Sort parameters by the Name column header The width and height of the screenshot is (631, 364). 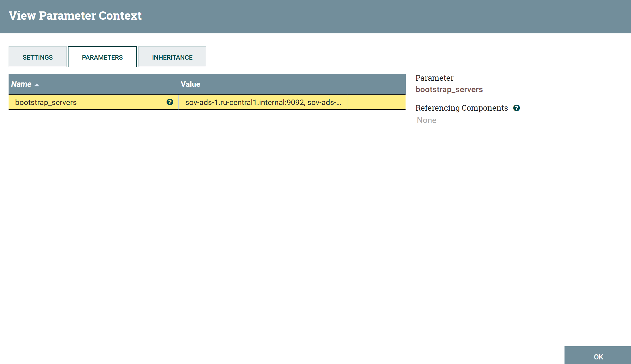(21, 84)
